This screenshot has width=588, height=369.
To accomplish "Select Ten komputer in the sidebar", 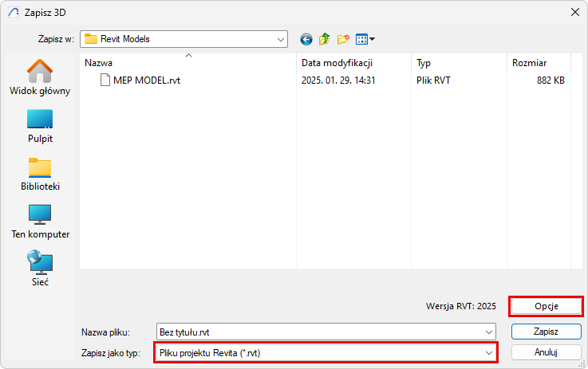I will pyautogui.click(x=40, y=221).
